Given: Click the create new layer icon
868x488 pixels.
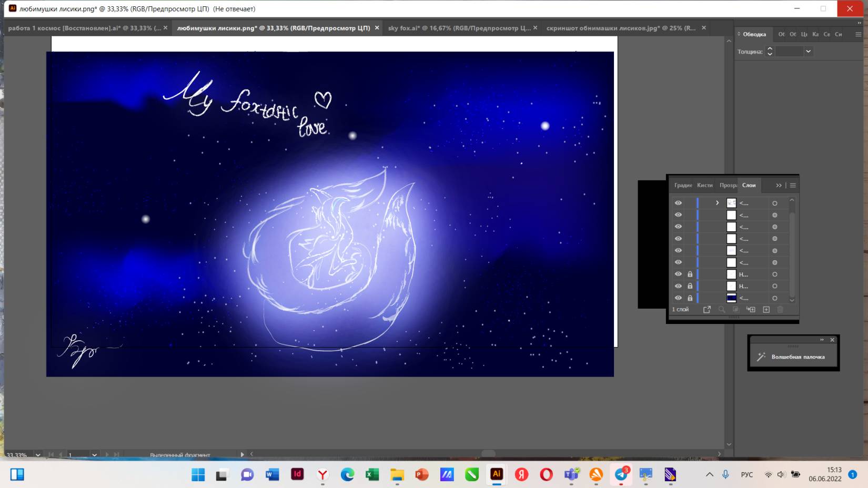Looking at the screenshot, I should 766,310.
